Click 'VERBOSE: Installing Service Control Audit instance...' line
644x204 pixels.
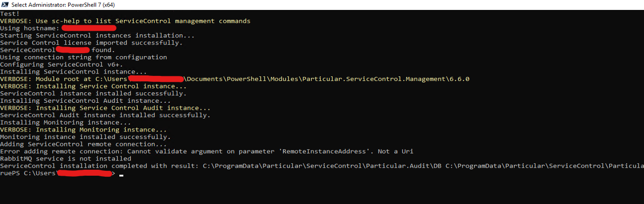[x=105, y=108]
